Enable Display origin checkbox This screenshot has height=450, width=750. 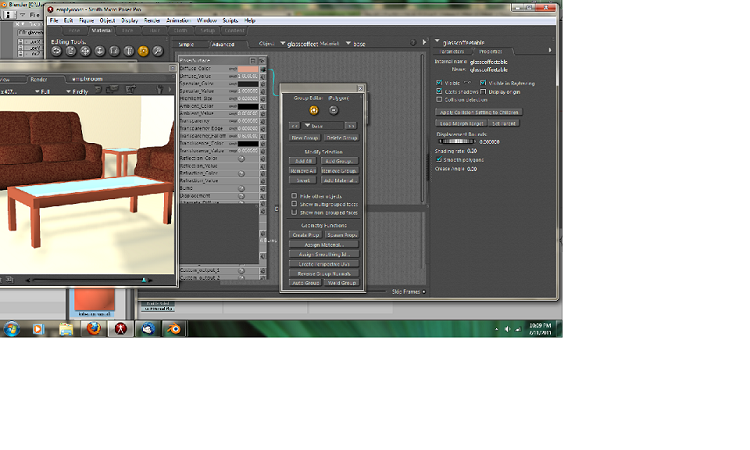[483, 91]
